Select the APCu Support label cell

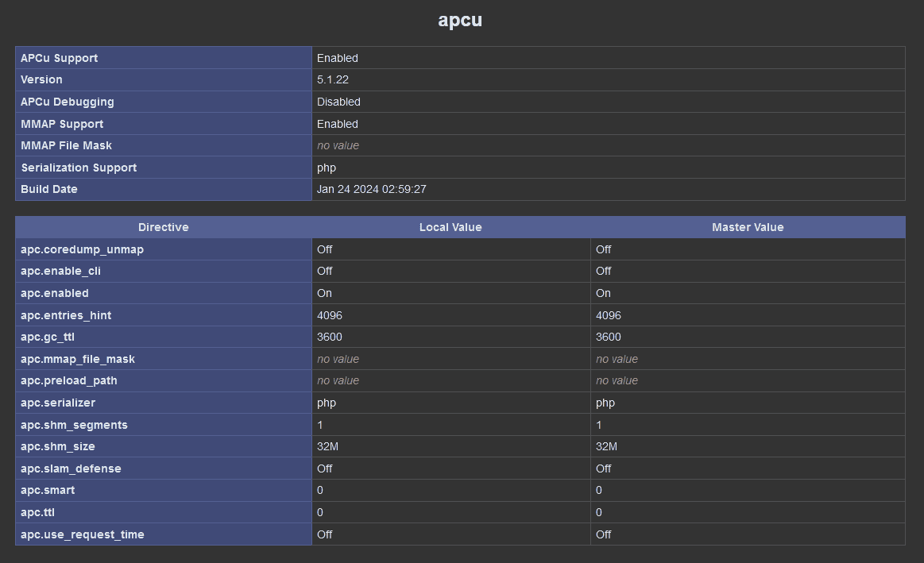(x=163, y=58)
